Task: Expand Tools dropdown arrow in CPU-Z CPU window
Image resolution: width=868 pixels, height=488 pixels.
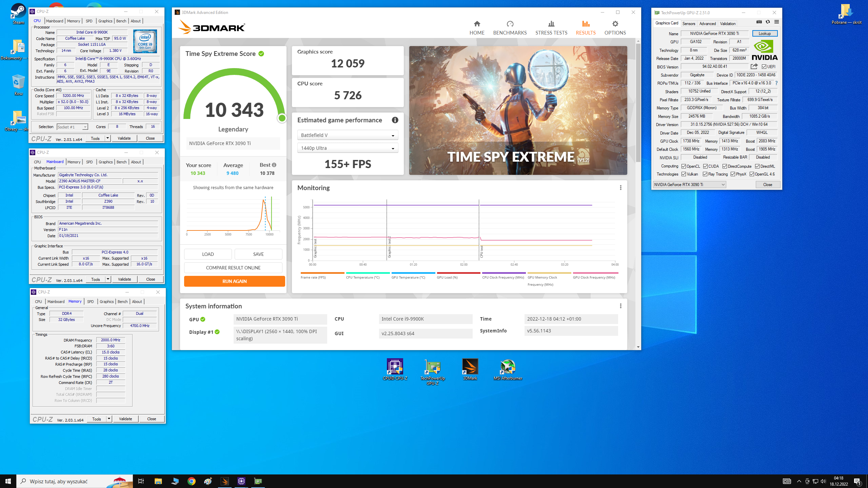Action: click(107, 138)
